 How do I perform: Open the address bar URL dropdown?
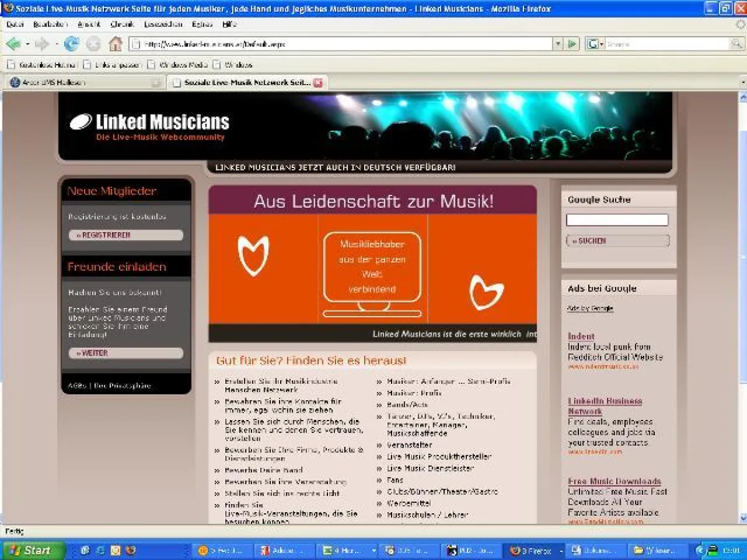tap(558, 44)
